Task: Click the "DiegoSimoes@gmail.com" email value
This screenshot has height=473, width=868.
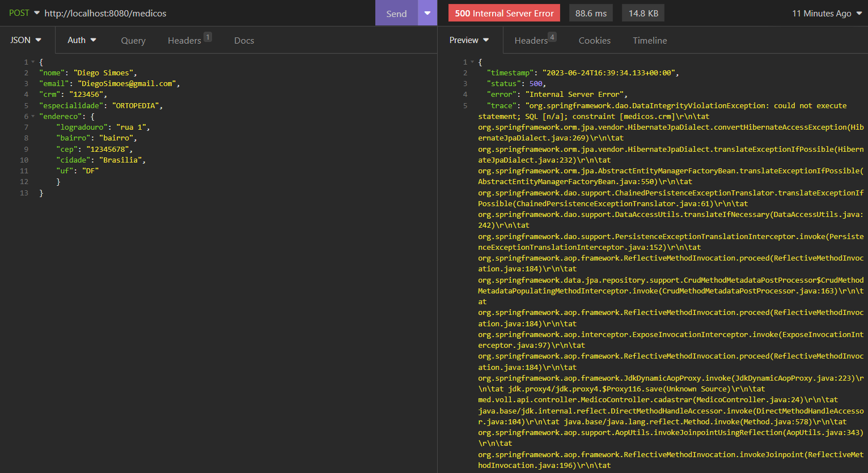Action: (x=127, y=83)
